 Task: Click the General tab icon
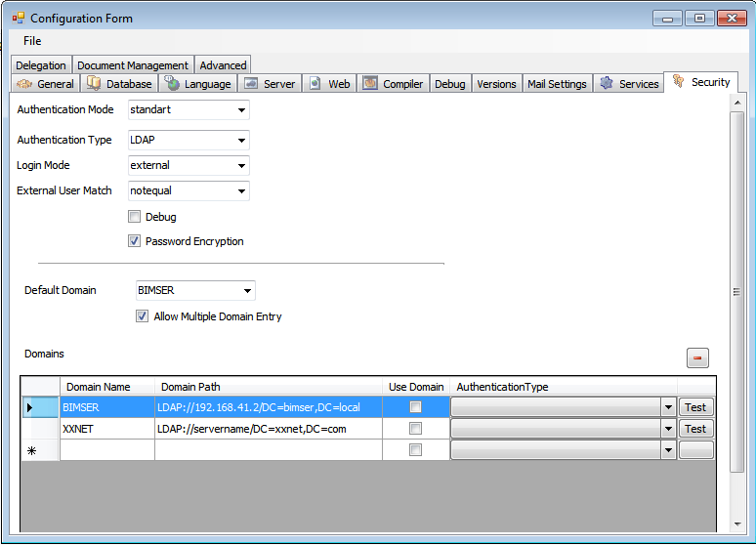click(25, 84)
